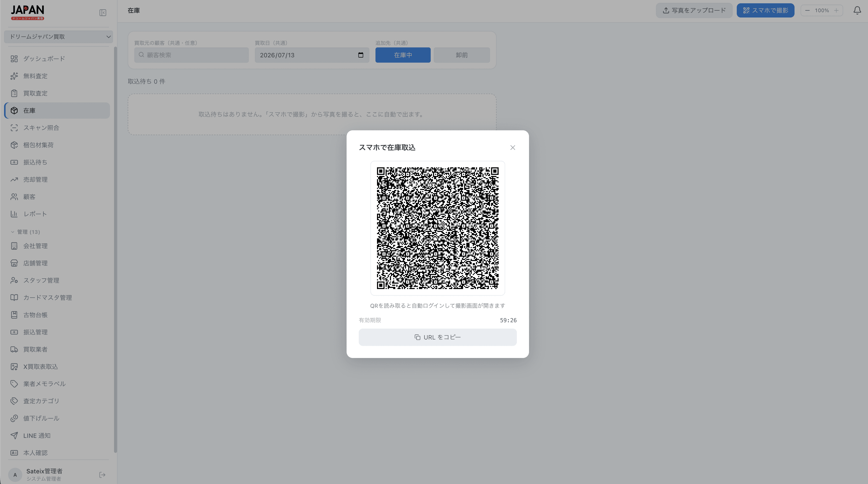This screenshot has height=484, width=868.
Task: Click the 査定カテゴリ tags icon
Action: (14, 401)
